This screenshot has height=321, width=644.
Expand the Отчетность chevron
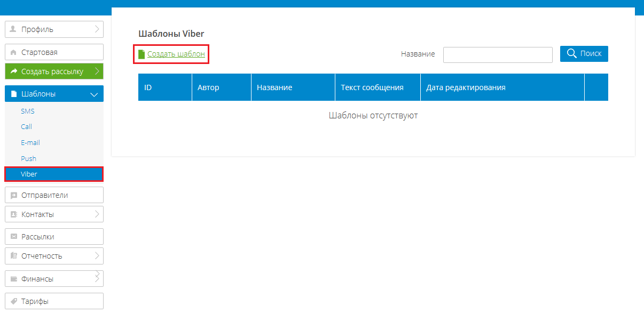97,256
